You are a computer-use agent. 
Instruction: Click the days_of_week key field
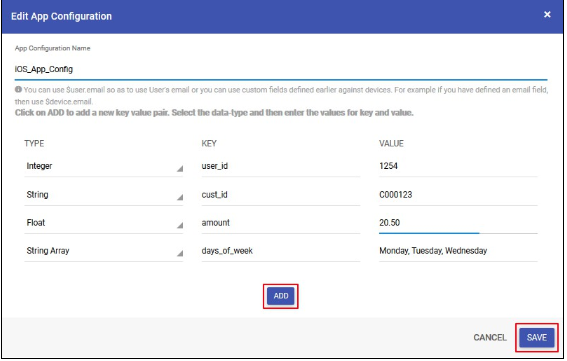click(x=281, y=251)
